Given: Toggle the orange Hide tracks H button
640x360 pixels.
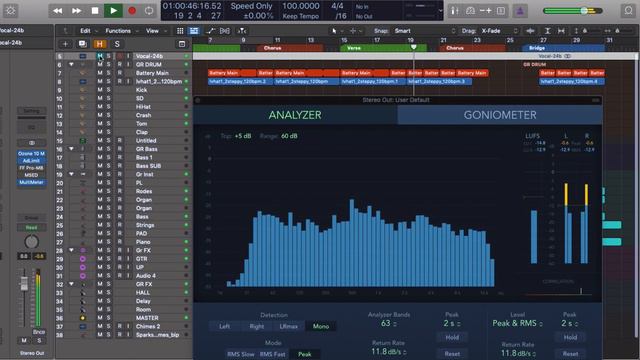Looking at the screenshot, I should click(x=100, y=44).
